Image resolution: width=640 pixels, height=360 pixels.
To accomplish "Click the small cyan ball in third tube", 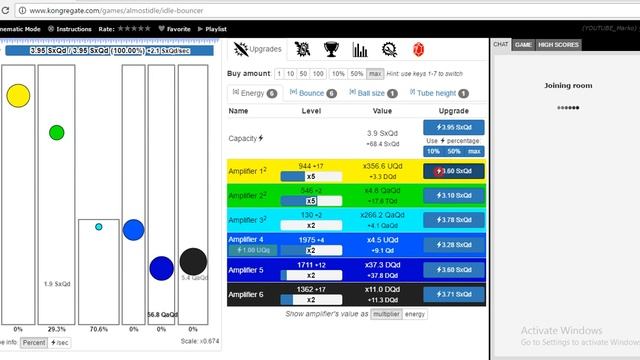I will click(99, 227).
